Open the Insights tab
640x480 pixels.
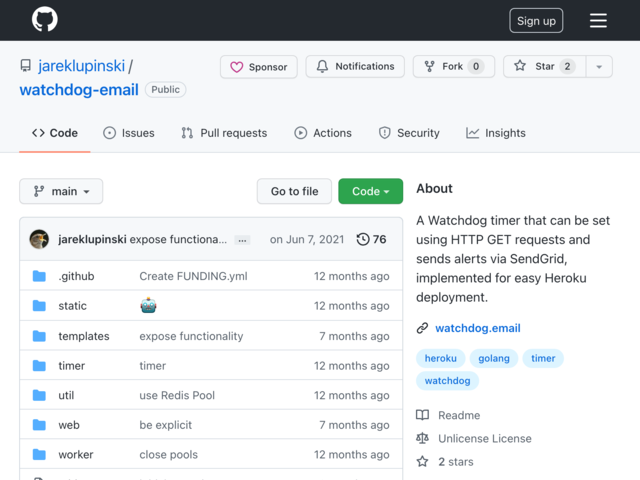coord(496,133)
